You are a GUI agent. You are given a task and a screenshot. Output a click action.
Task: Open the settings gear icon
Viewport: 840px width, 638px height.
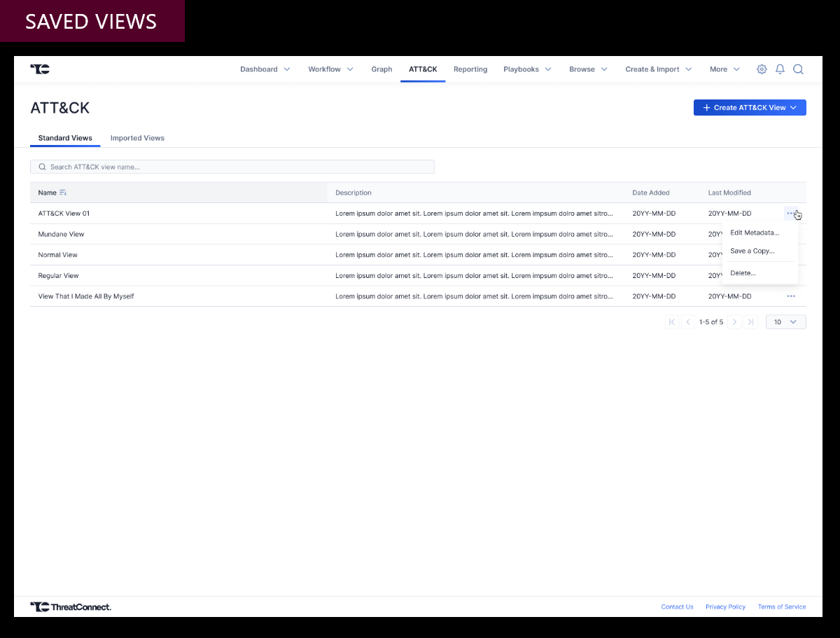pyautogui.click(x=762, y=69)
